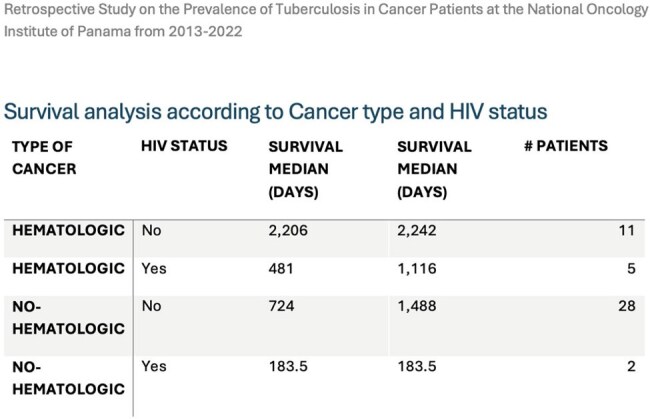650x419 pixels.
Task: Select the patient count 5
Action: (x=631, y=269)
